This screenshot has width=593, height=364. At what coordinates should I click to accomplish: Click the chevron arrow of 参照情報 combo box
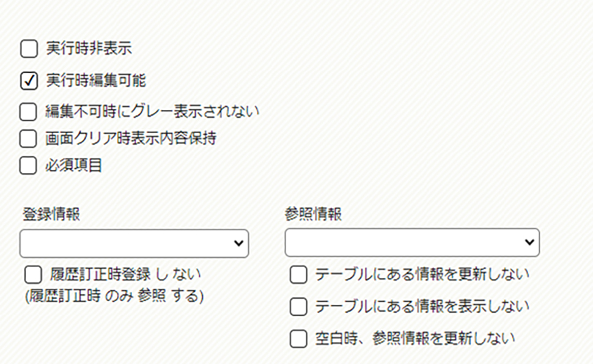(x=529, y=242)
